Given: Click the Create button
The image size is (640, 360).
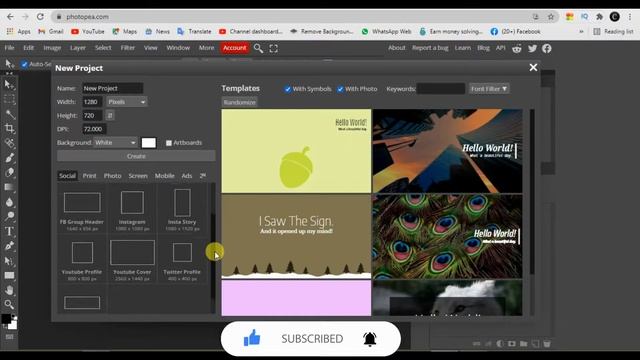Looking at the screenshot, I should [x=136, y=156].
